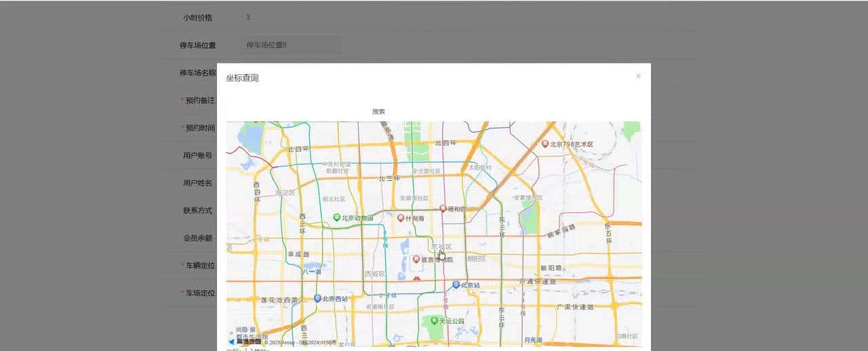
Task: Click the 海淀区 label on map
Action: point(285,192)
